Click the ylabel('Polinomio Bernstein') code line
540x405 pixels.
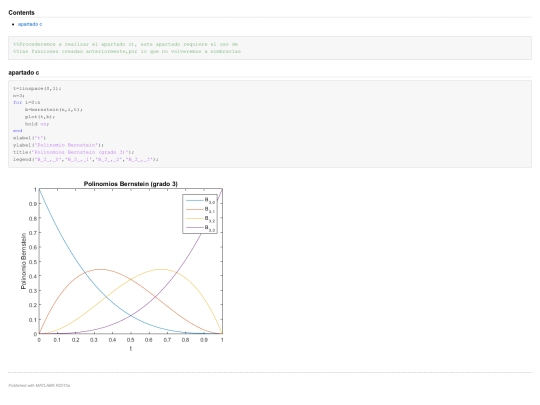[58, 145]
